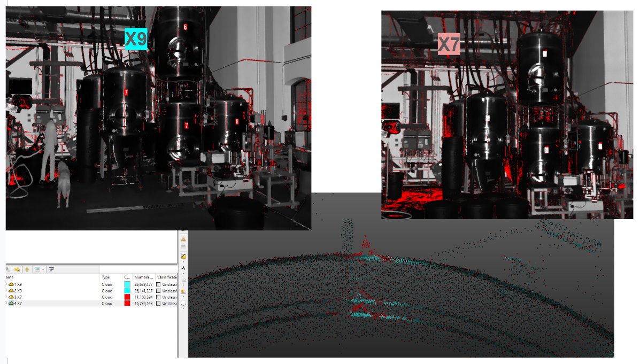Image resolution: width=640 pixels, height=364 pixels.
Task: Click the yellow warning triangle tool in the vertical toolbar
Action: [x=183, y=238]
